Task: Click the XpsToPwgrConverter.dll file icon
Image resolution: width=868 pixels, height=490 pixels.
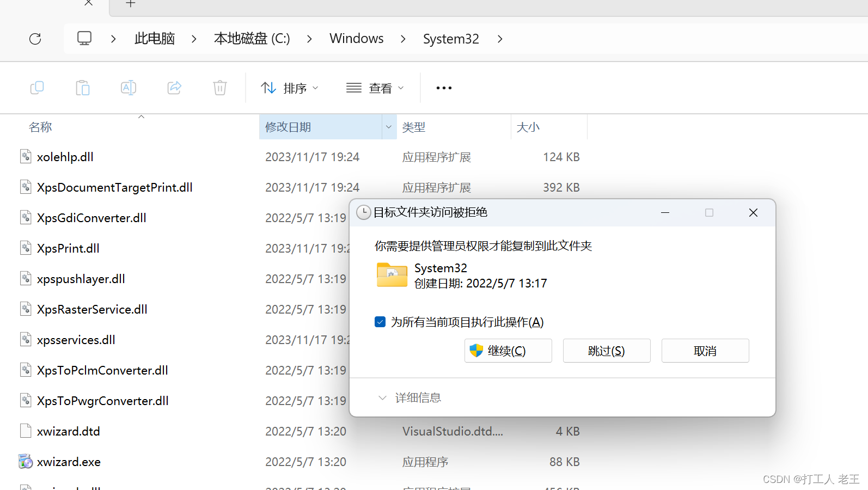Action: coord(26,401)
